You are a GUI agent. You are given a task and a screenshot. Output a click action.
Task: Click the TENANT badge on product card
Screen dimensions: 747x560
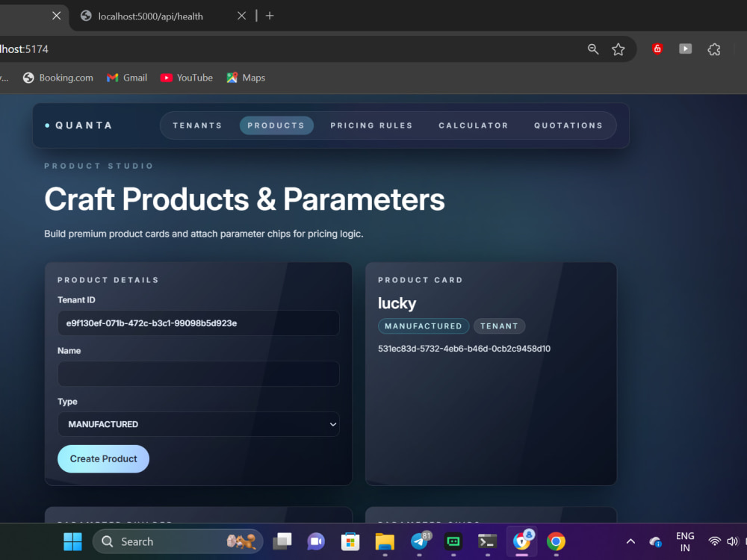499,326
